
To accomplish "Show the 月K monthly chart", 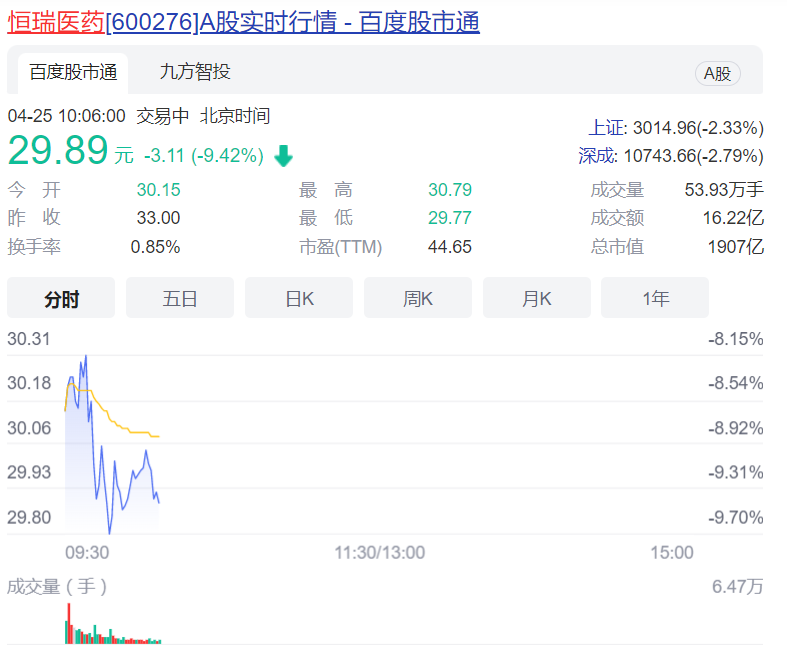I will 537,298.
